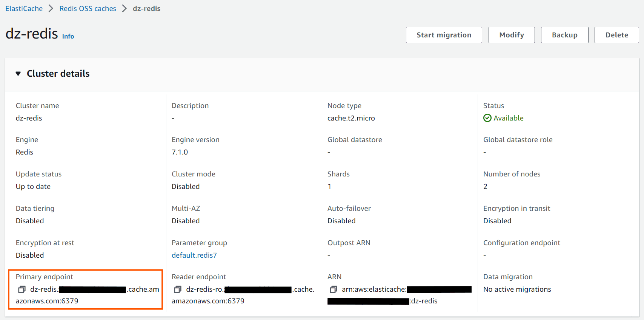Click the Auto-failover label
This screenshot has height=320, width=644.
click(x=349, y=208)
